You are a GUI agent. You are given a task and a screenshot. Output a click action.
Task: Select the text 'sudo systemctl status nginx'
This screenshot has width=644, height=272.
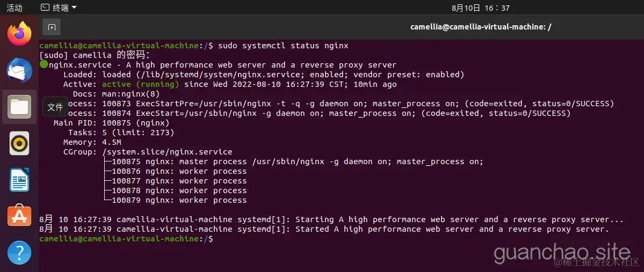pos(284,46)
